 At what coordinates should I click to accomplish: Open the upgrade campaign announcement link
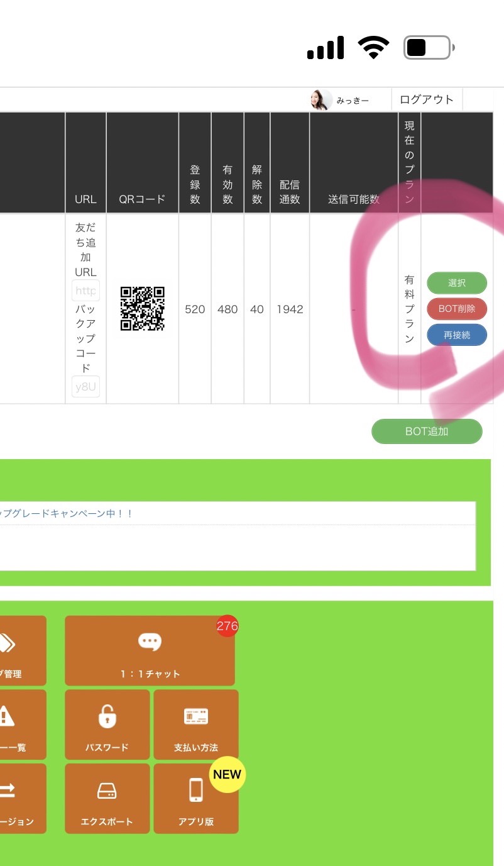[x=66, y=513]
